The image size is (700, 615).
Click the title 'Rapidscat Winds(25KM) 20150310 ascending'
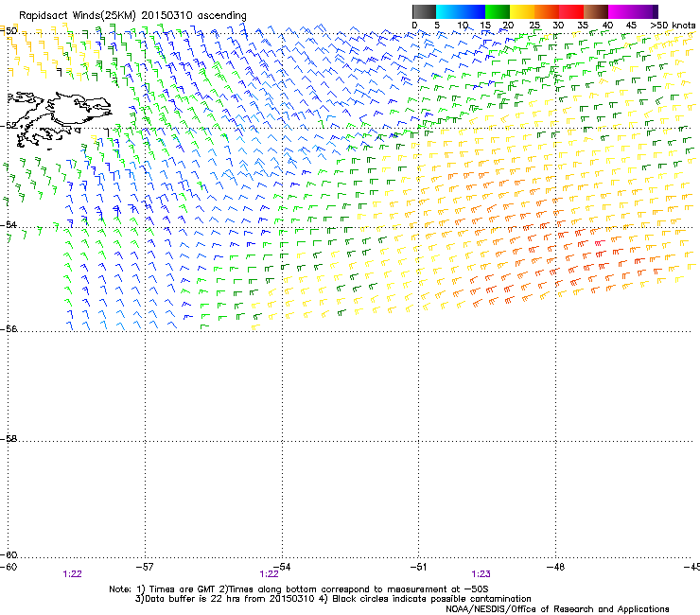132,16
